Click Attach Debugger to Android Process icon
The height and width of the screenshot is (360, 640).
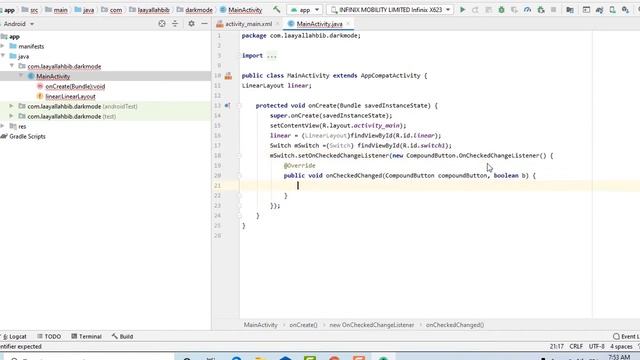pyautogui.click(x=541, y=9)
